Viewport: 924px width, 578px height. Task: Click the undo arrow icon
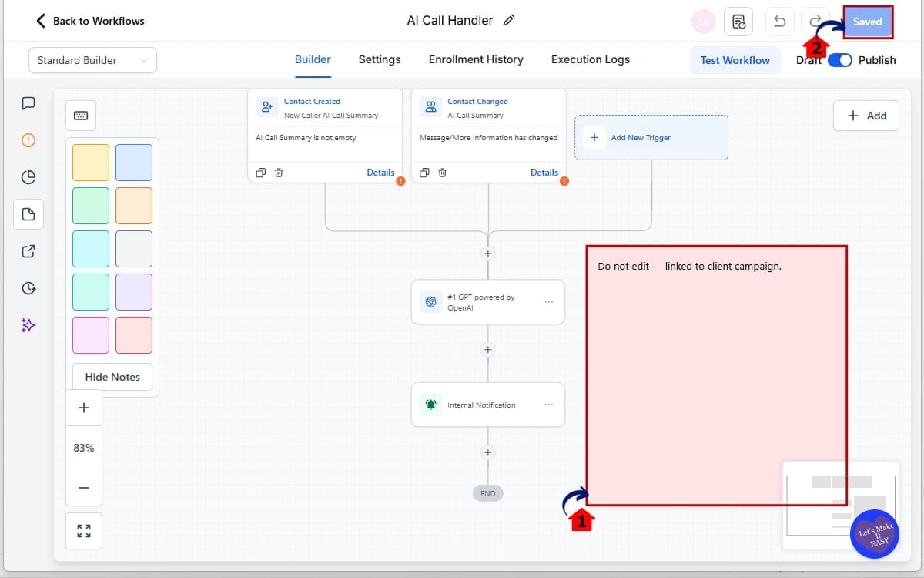point(779,22)
